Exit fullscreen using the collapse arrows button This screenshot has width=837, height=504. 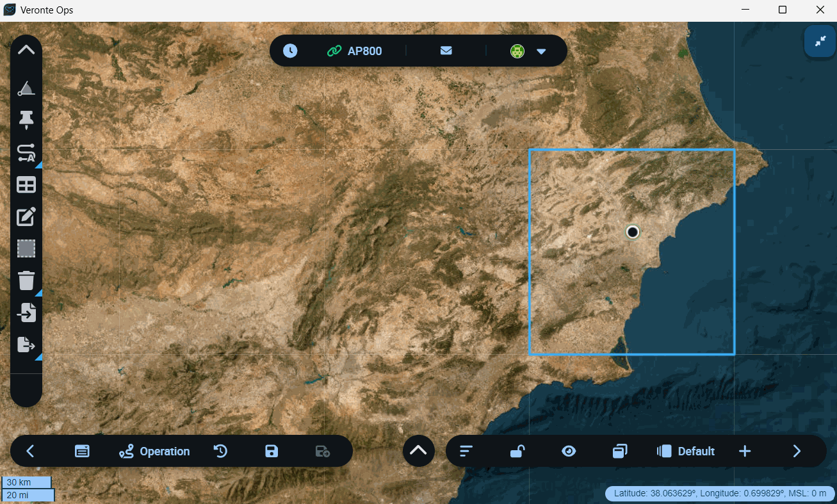coord(820,41)
